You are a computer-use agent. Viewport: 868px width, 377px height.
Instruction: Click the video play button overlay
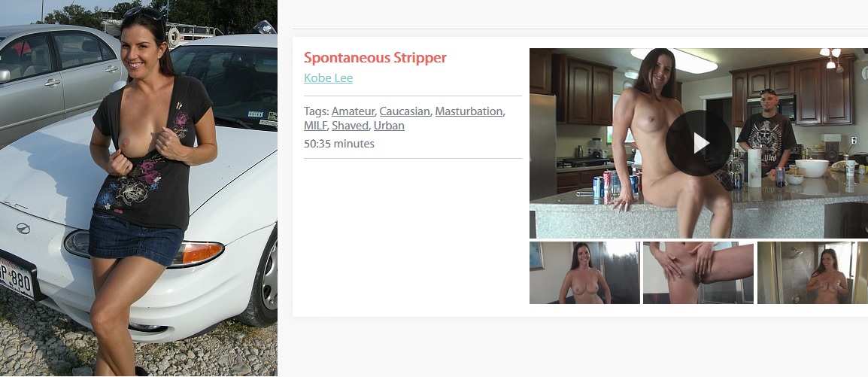point(699,143)
